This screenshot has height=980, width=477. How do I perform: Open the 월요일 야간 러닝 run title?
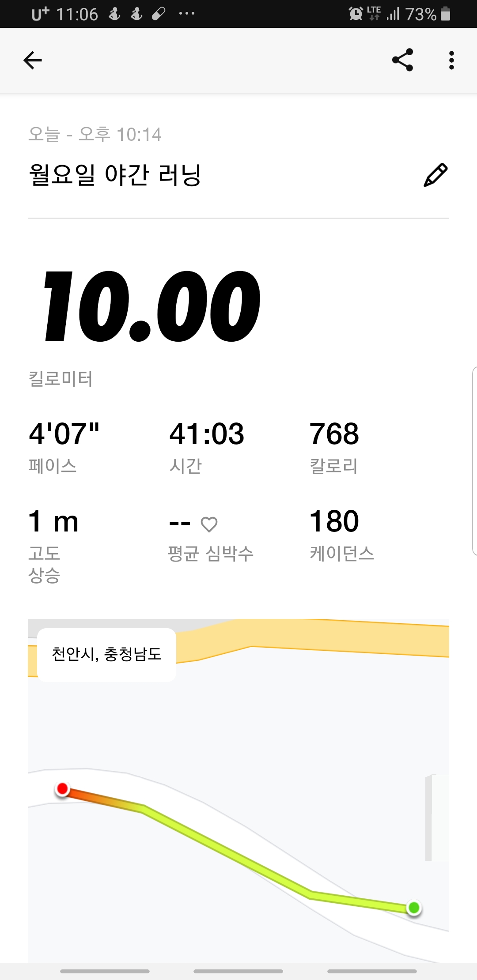pyautogui.click(x=115, y=174)
